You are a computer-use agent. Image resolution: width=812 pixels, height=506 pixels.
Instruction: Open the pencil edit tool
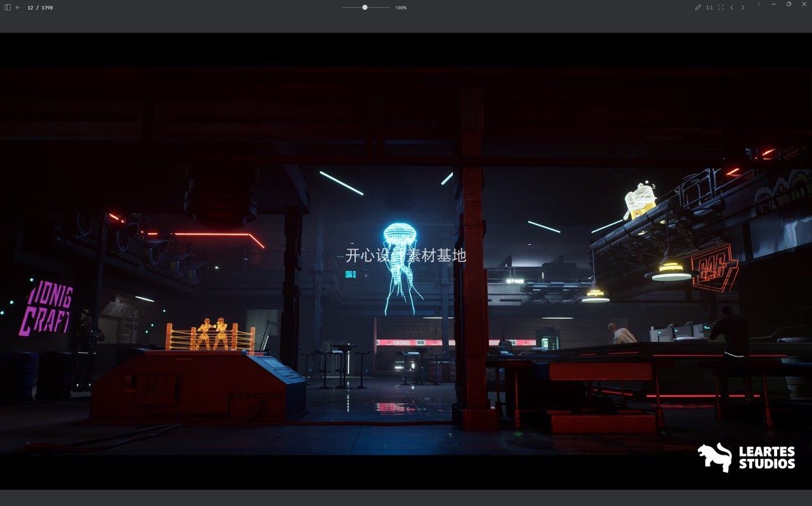coord(698,8)
